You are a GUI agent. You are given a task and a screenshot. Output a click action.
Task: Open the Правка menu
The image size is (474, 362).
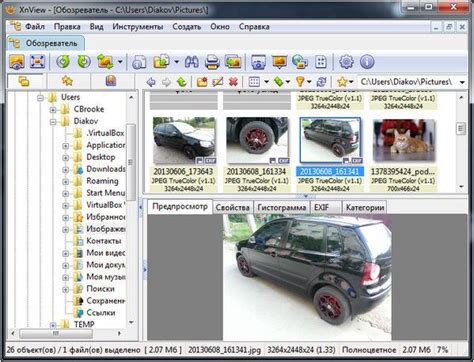pos(67,27)
